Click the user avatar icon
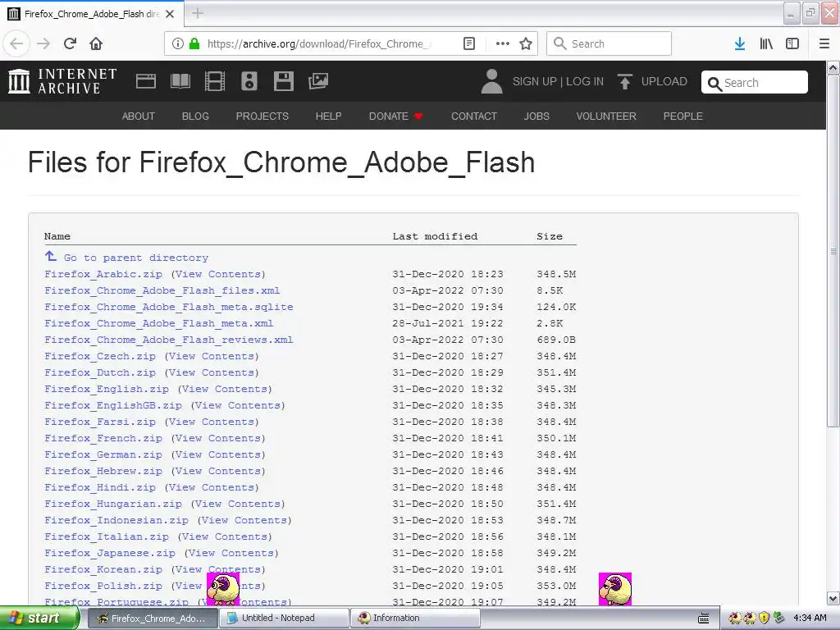Image resolution: width=840 pixels, height=630 pixels. pyautogui.click(x=492, y=81)
